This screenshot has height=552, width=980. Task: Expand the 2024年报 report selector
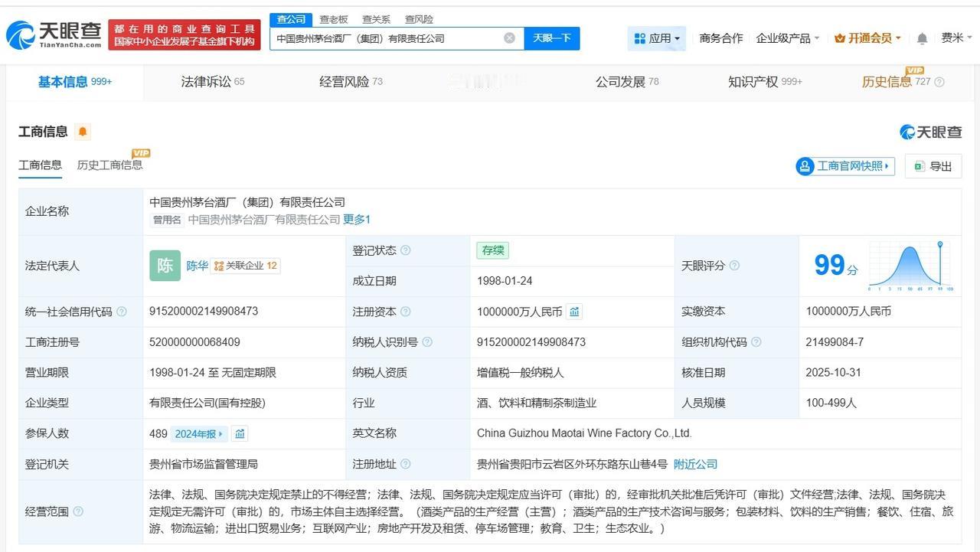click(x=198, y=434)
